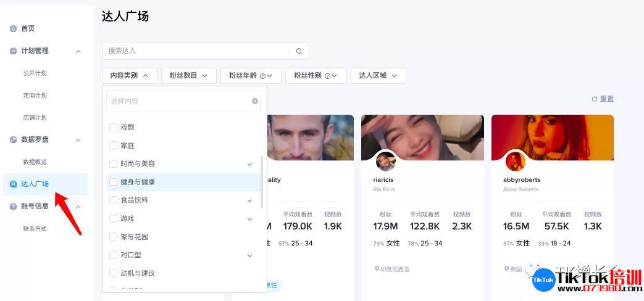Expand 游戏 subcategories chevron
The image size is (644, 301).
click(249, 220)
